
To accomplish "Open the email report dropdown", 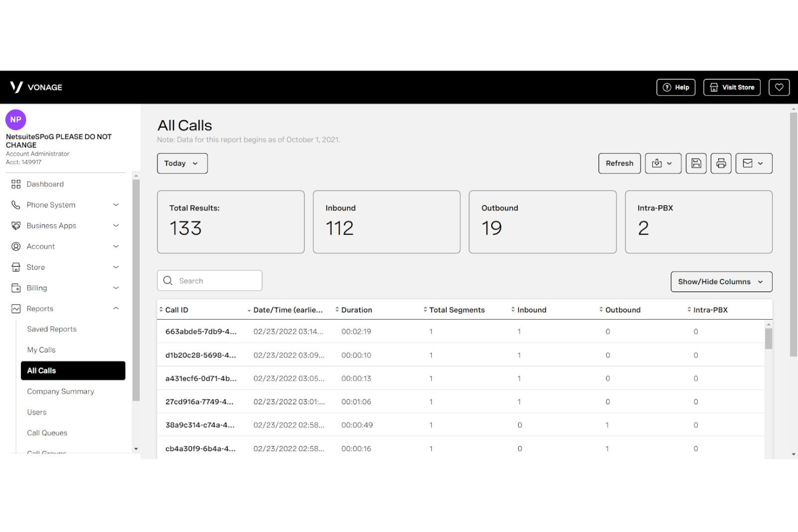I will point(753,163).
